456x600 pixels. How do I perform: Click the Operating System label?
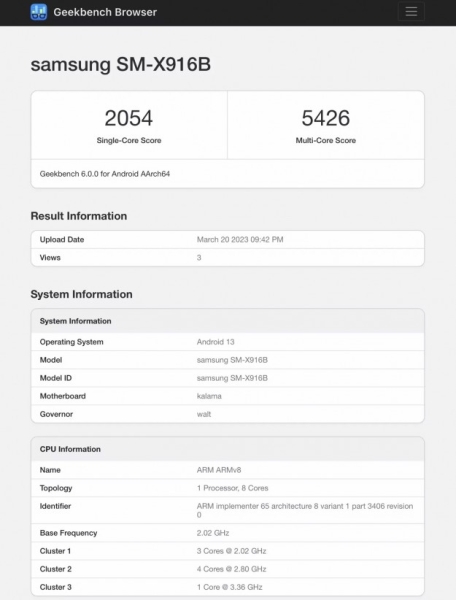pos(72,342)
